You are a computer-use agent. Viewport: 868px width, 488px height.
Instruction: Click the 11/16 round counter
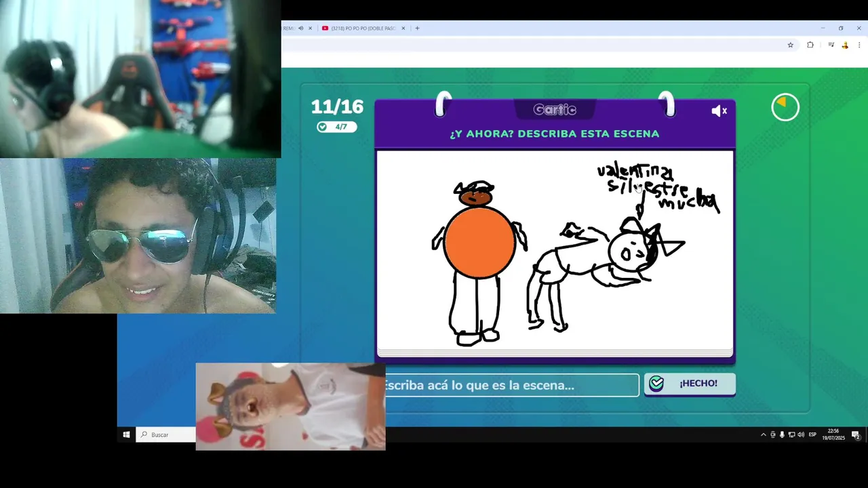click(x=337, y=107)
